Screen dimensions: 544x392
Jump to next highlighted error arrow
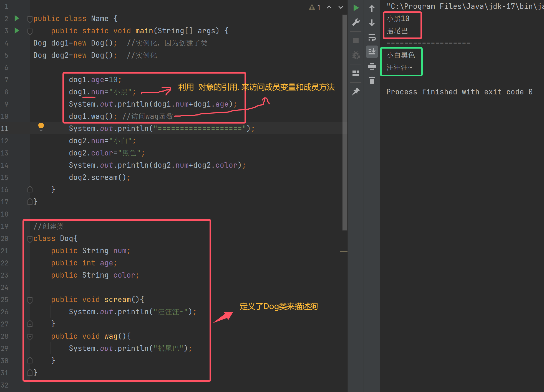click(341, 7)
